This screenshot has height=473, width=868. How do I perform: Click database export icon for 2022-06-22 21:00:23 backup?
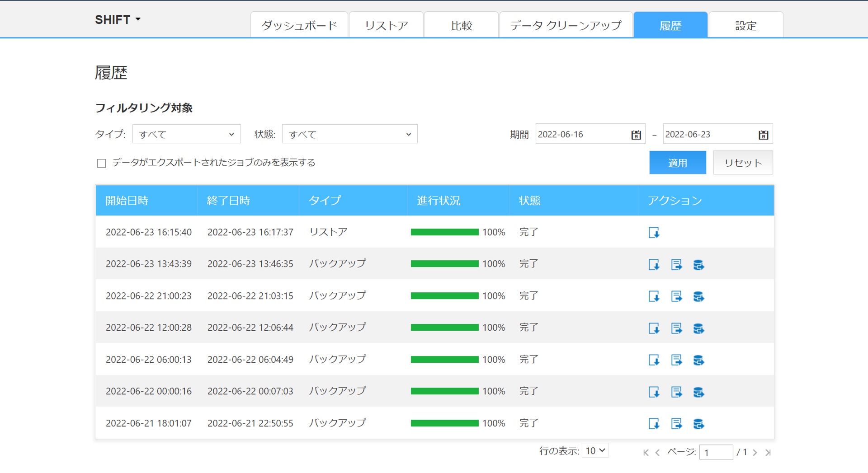coord(698,296)
